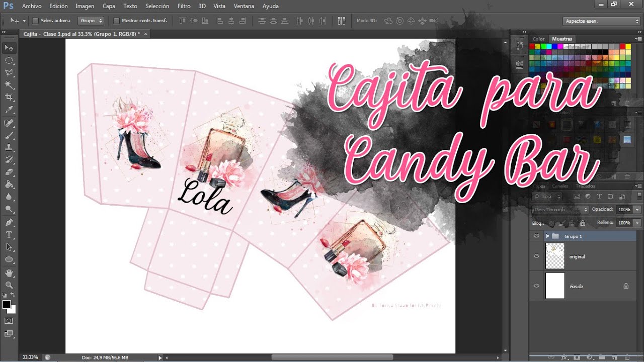This screenshot has width=644, height=362.
Task: Select the Ellipse shape tool
Action: (x=9, y=259)
